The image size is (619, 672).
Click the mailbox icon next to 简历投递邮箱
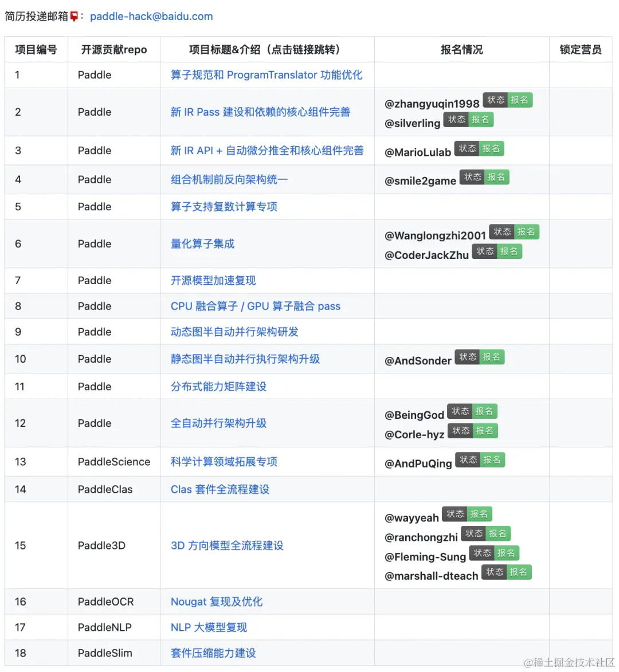click(x=75, y=16)
